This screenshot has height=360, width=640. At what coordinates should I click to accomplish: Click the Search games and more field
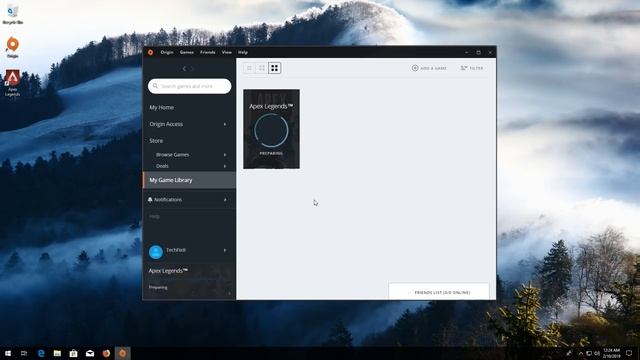189,86
